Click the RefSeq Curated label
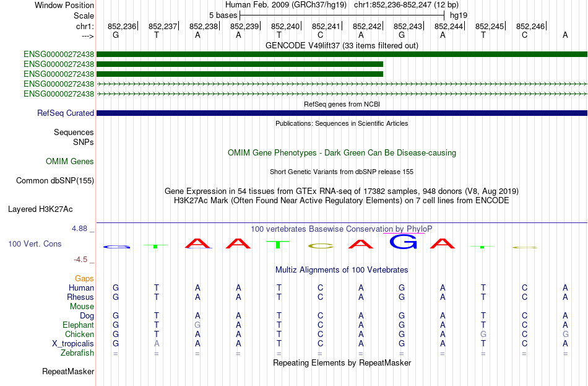 66,113
